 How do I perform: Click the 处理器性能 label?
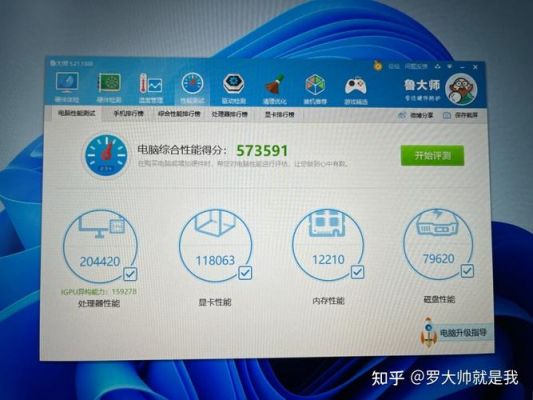(99, 303)
